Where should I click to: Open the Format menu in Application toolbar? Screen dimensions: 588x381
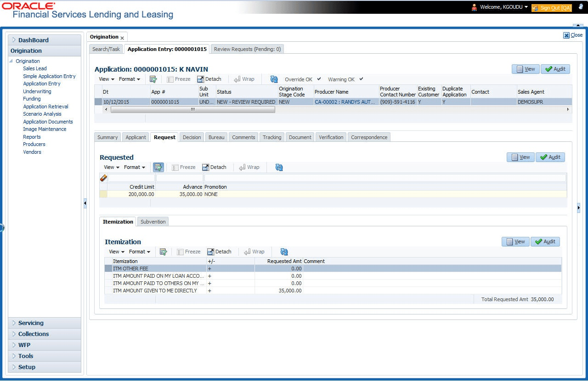pyautogui.click(x=130, y=79)
